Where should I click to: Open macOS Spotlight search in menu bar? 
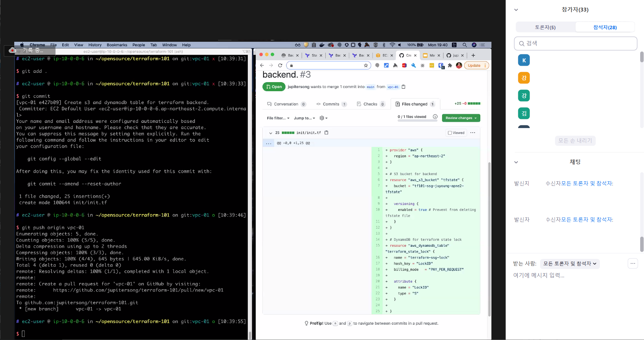coord(464,45)
